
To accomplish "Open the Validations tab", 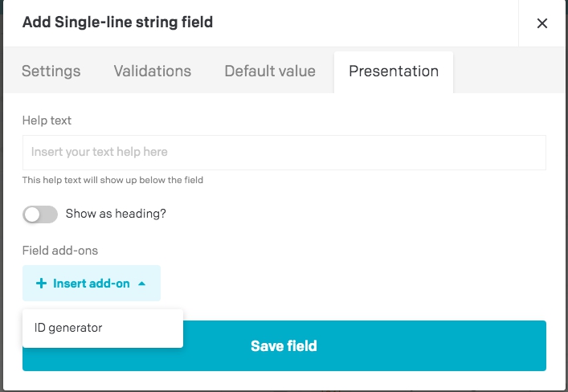I will tap(153, 71).
